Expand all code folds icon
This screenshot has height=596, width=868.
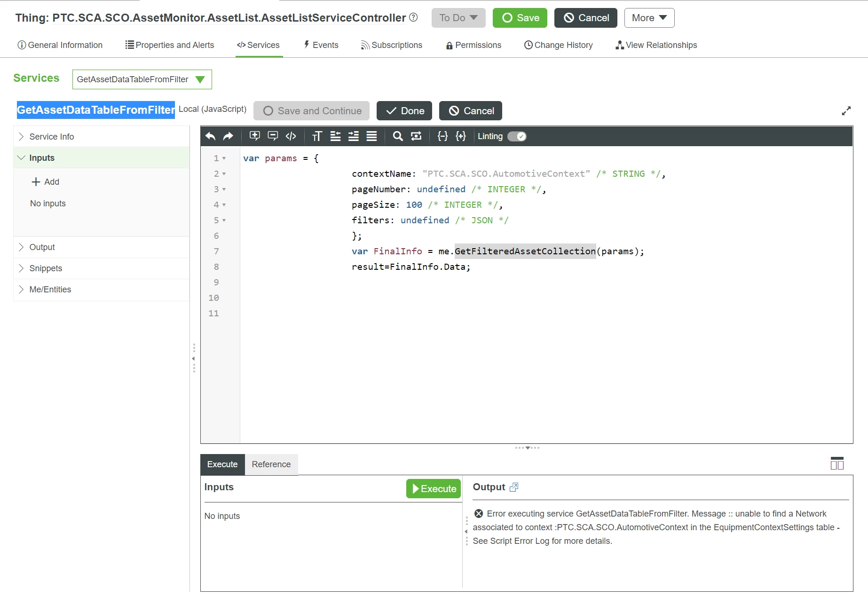461,136
